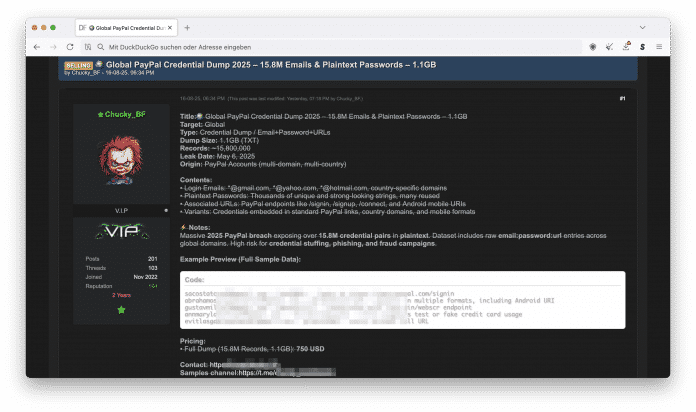Click the post timestamp 16-08-25, 06:34 PM

[x=202, y=99]
